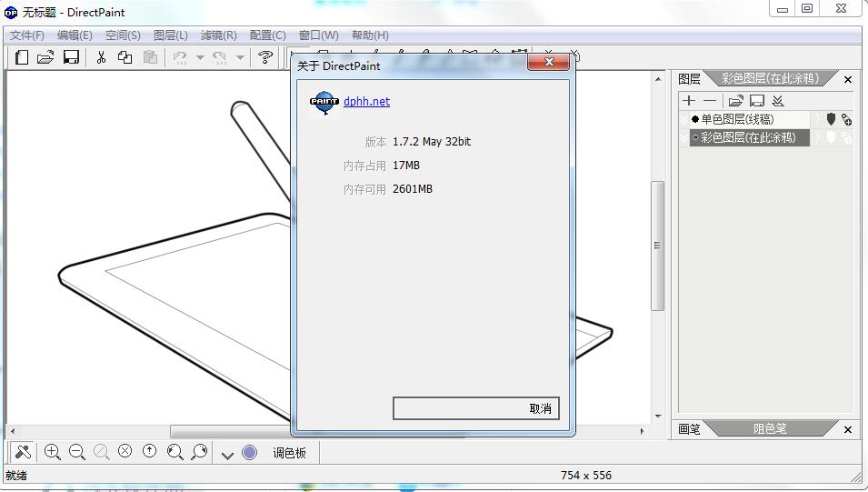Open the 窗口(W) menu
The width and height of the screenshot is (868, 492).
pyautogui.click(x=319, y=35)
